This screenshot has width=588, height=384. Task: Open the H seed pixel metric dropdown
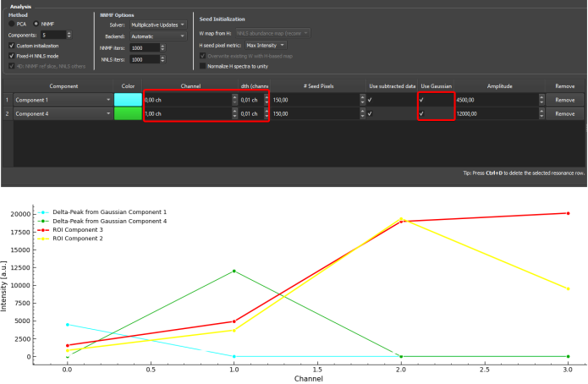[x=266, y=46]
